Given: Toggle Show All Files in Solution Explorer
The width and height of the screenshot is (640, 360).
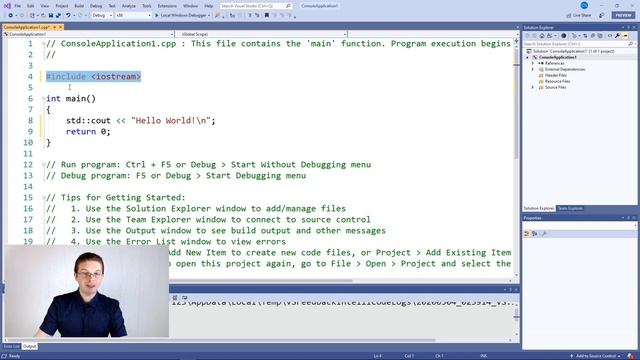Looking at the screenshot, I should pyautogui.click(x=600, y=36).
